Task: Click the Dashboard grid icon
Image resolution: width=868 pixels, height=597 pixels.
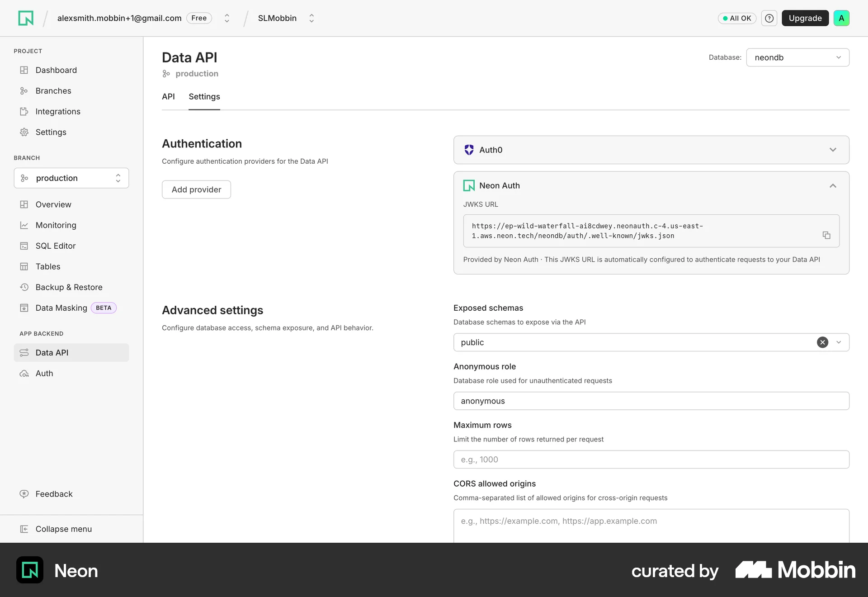Action: tap(24, 70)
